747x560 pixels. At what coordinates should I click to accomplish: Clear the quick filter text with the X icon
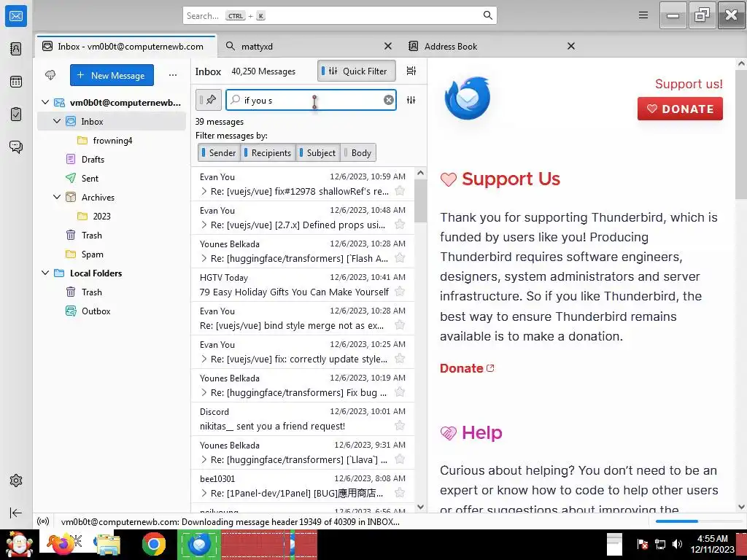coord(389,100)
